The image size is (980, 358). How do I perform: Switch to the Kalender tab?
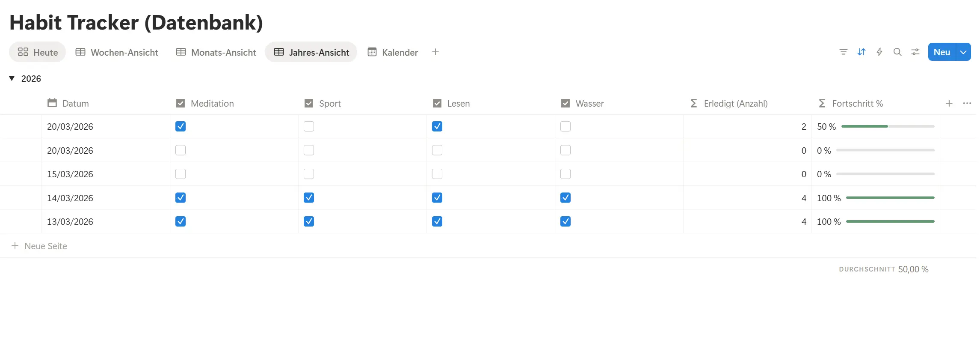(x=393, y=52)
